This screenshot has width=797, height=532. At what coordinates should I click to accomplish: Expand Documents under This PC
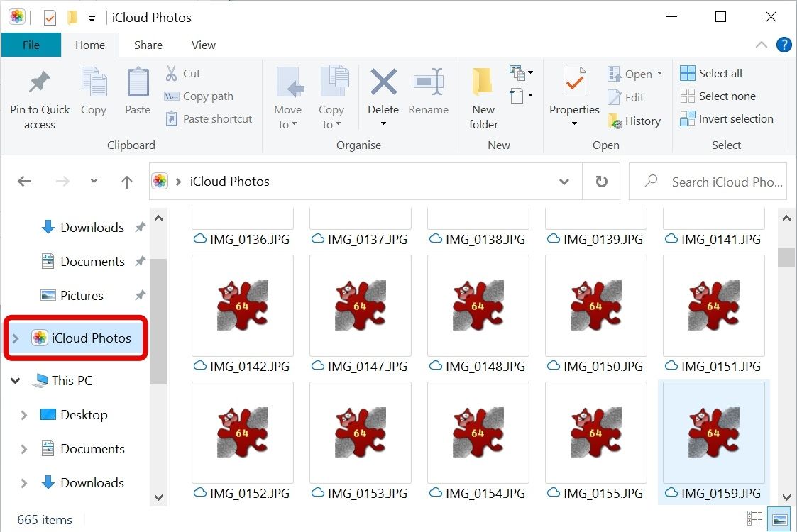(x=23, y=449)
